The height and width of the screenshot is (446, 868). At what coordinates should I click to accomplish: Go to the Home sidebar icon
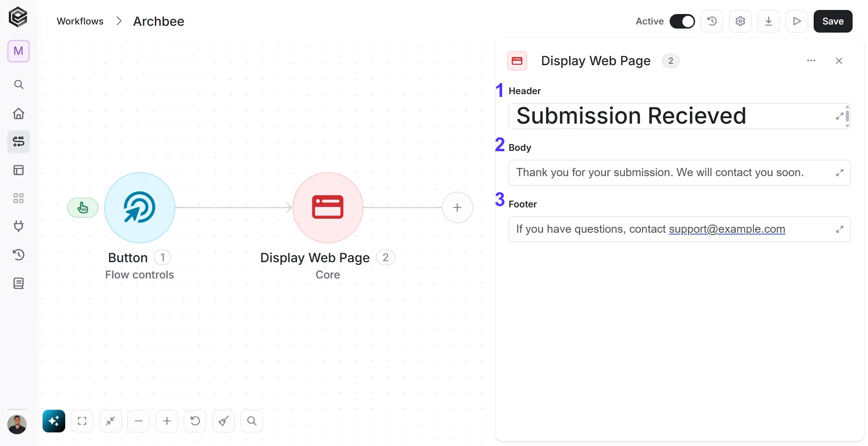pos(19,113)
